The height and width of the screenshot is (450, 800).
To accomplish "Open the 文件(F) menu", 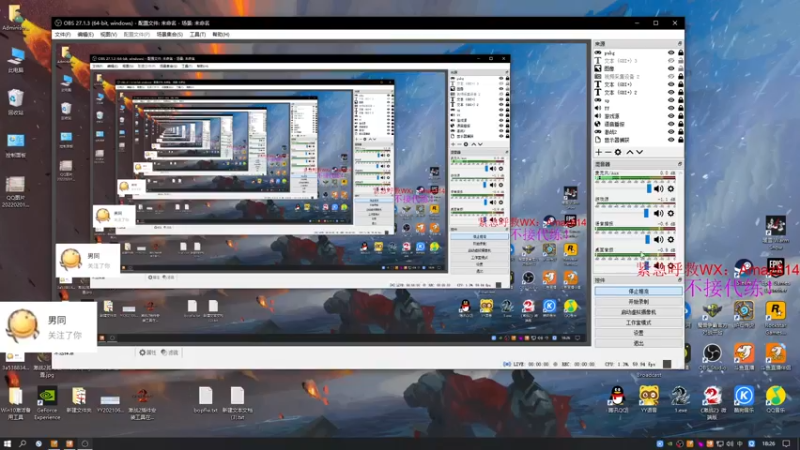I will coord(62,34).
